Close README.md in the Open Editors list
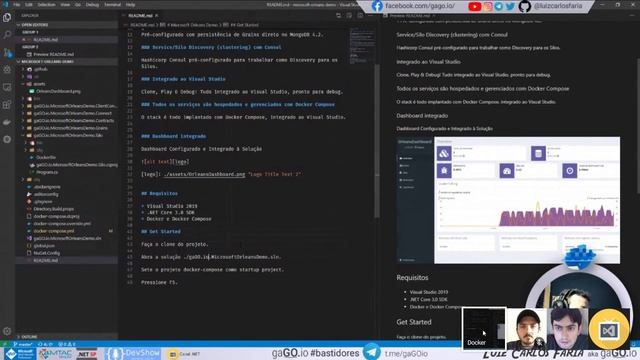The width and height of the screenshot is (640, 360). tap(24, 40)
